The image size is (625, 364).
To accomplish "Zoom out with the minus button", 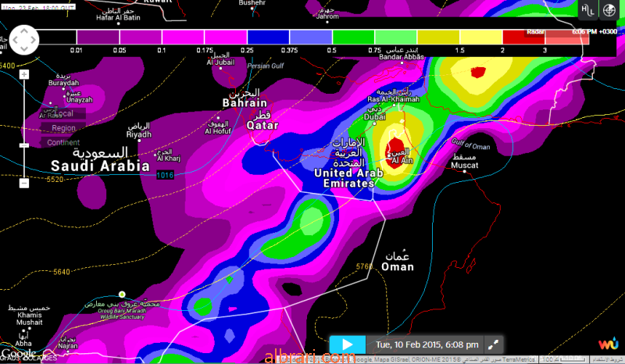I will coord(24,184).
